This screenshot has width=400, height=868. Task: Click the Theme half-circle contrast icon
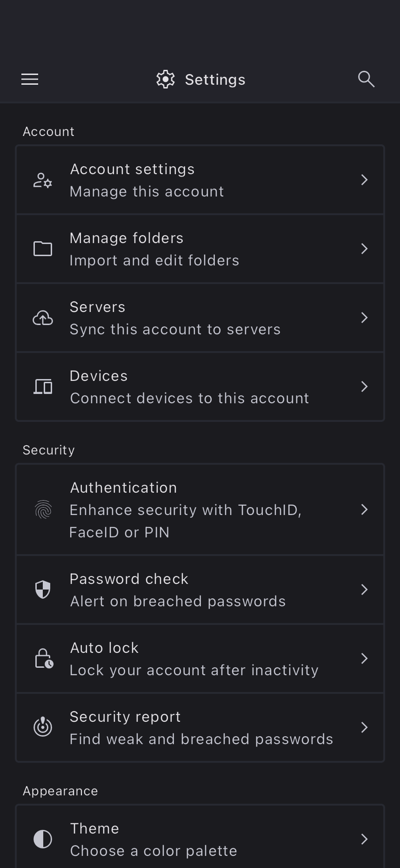pyautogui.click(x=43, y=839)
